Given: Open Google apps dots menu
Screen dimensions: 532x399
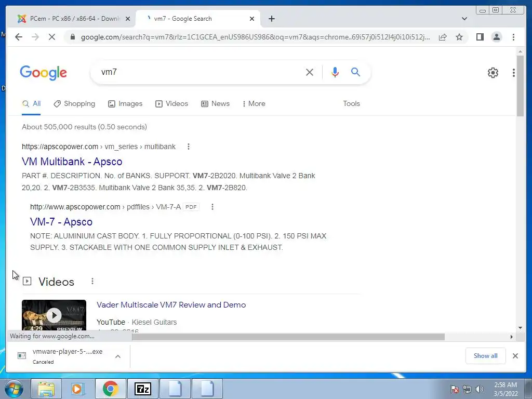Looking at the screenshot, I should point(514,73).
